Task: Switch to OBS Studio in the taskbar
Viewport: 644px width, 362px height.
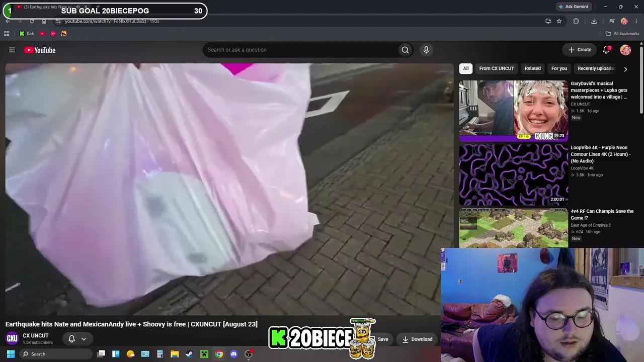Action: pyautogui.click(x=249, y=354)
